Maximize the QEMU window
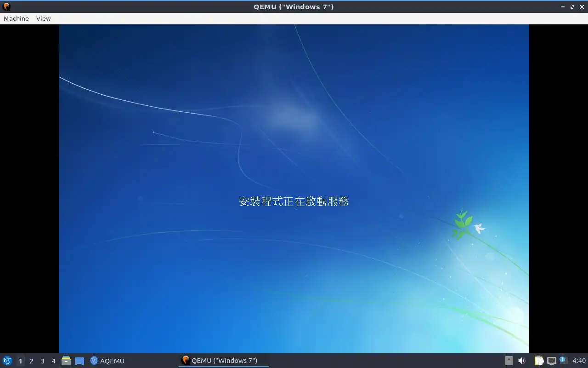Viewport: 588px width, 368px height. (x=572, y=7)
